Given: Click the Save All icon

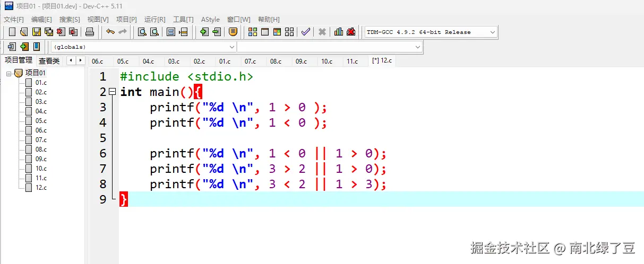Looking at the screenshot, I should [x=49, y=32].
